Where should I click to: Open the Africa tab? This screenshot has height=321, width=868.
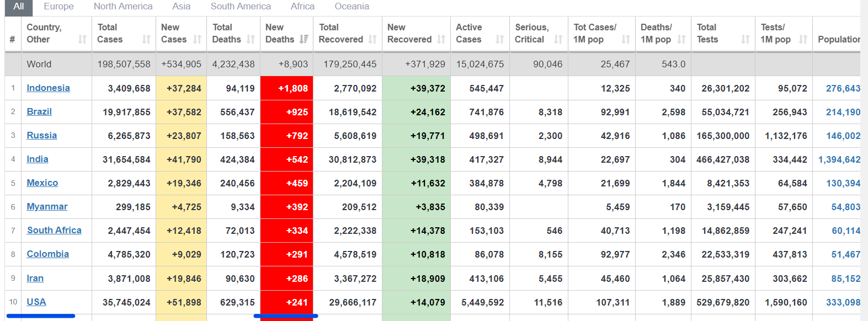coord(302,7)
